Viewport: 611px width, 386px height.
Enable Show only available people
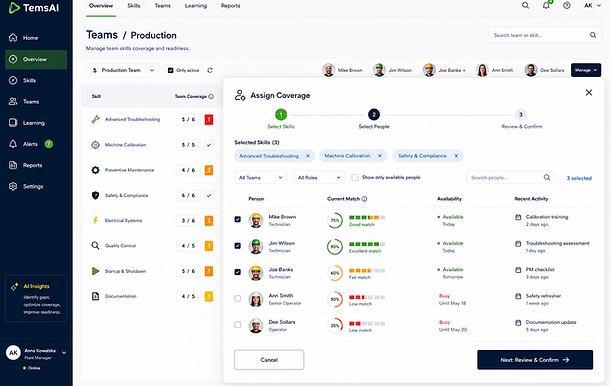[x=355, y=177]
